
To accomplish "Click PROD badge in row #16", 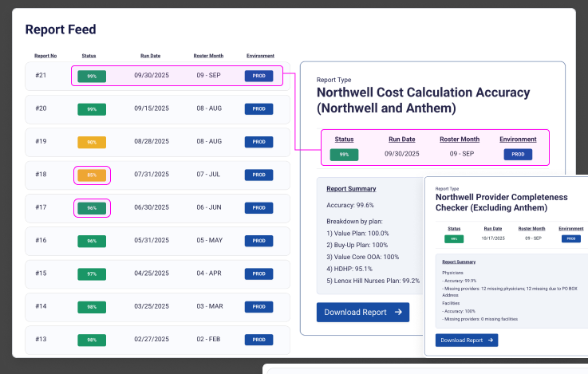I will pyautogui.click(x=258, y=241).
